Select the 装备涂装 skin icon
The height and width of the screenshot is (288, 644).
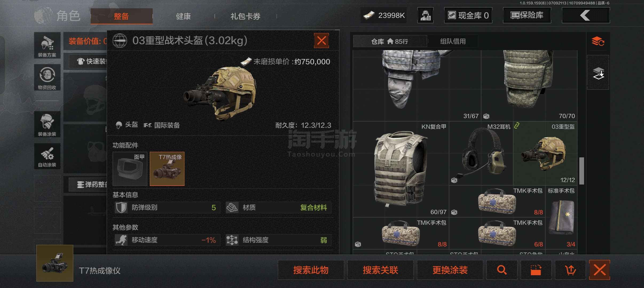47,124
